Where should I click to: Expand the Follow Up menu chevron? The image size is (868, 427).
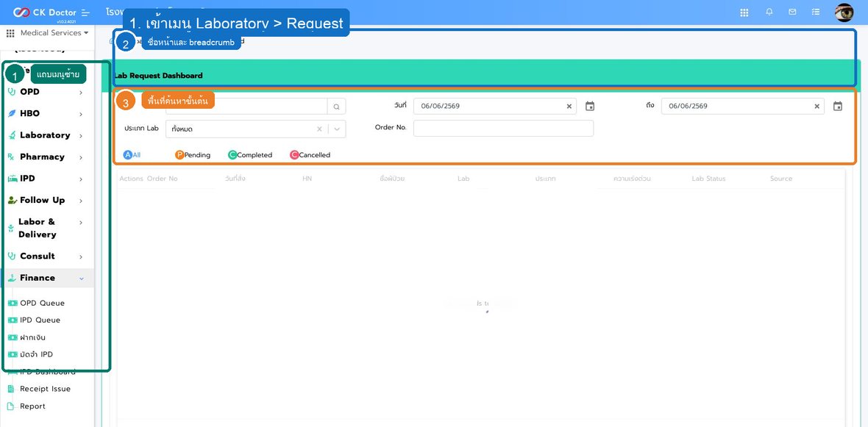(x=81, y=201)
